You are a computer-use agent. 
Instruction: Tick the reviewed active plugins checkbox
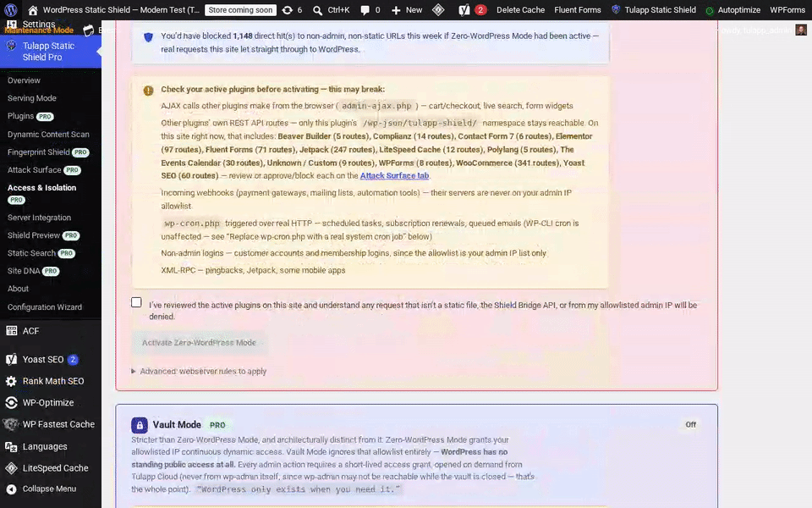click(x=136, y=302)
